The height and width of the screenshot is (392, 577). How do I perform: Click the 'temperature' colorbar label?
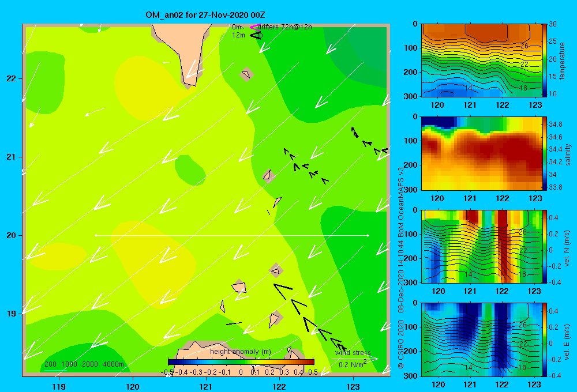click(562, 61)
